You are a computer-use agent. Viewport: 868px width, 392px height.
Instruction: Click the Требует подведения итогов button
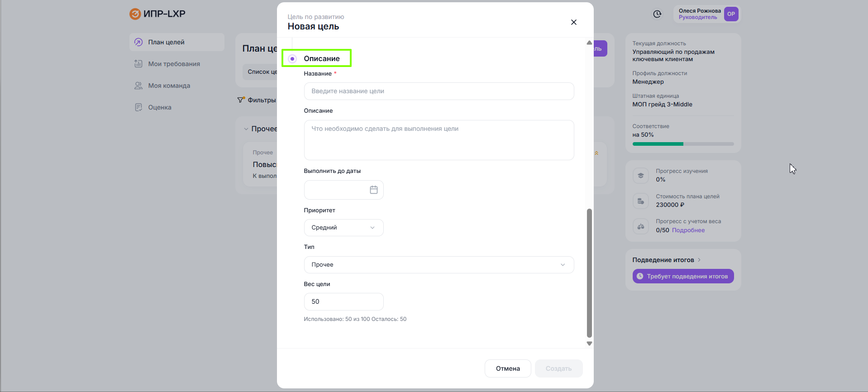click(682, 276)
